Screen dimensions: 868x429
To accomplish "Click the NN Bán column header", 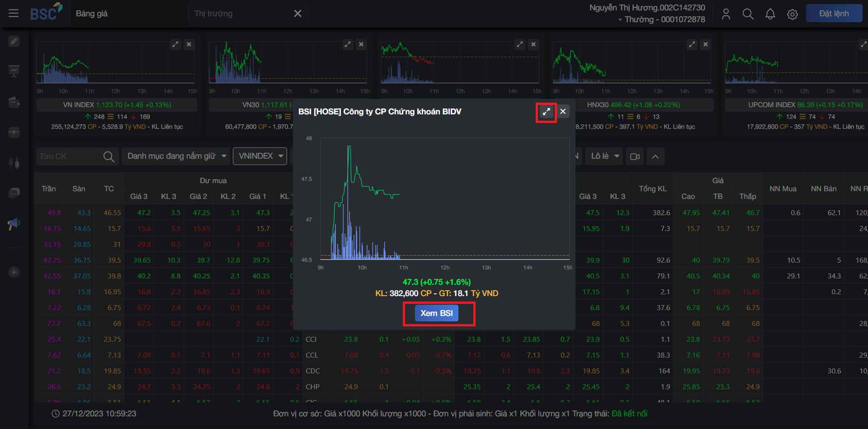I will coord(824,189).
